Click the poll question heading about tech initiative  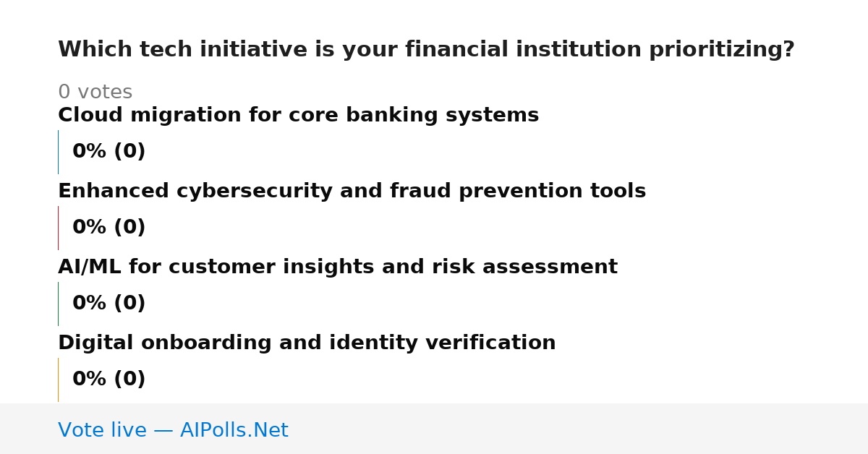426,50
